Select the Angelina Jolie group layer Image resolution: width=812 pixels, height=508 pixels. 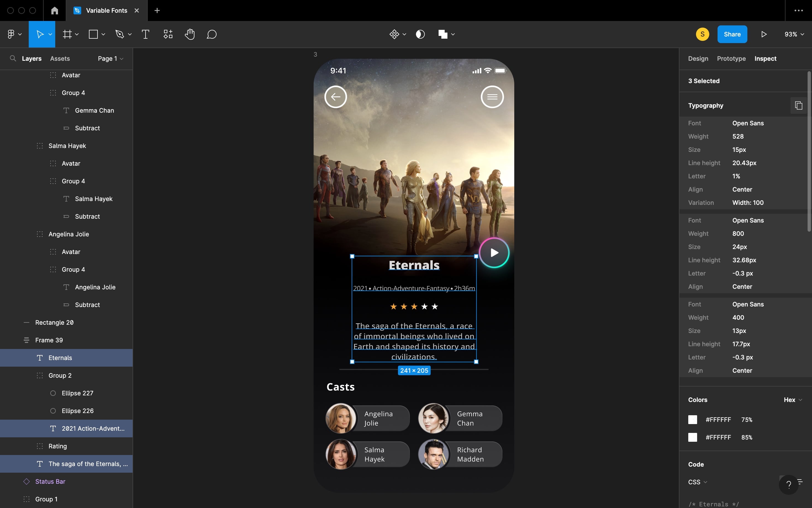coord(66,234)
